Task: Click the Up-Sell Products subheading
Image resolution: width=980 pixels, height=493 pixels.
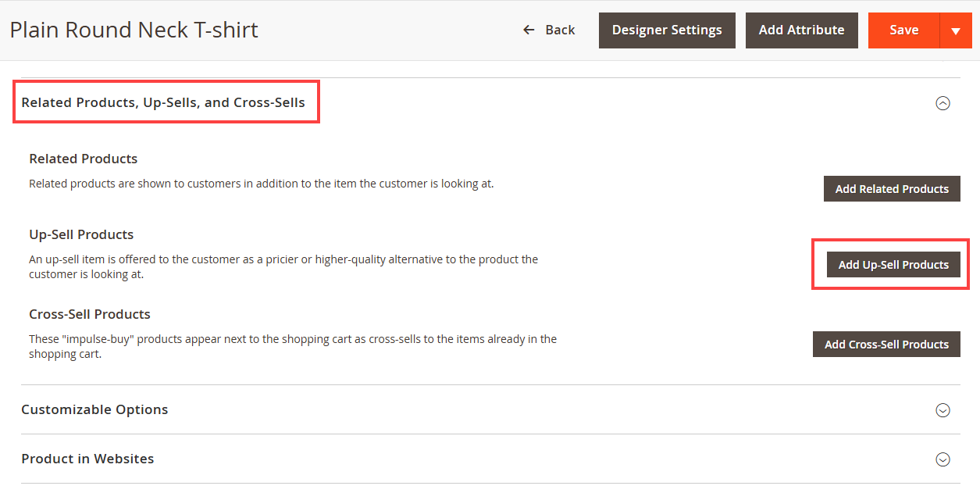Action: (x=81, y=234)
